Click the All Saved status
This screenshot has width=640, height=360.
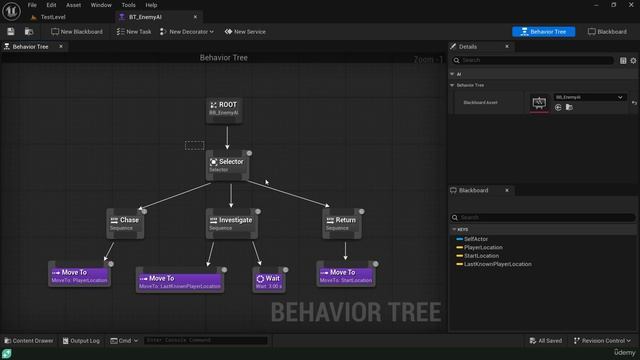(545, 340)
